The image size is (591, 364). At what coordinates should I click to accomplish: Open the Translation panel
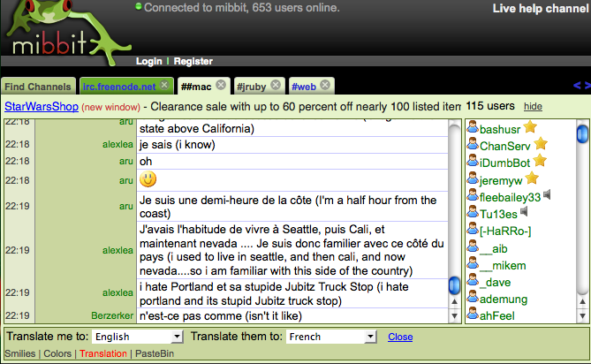103,353
